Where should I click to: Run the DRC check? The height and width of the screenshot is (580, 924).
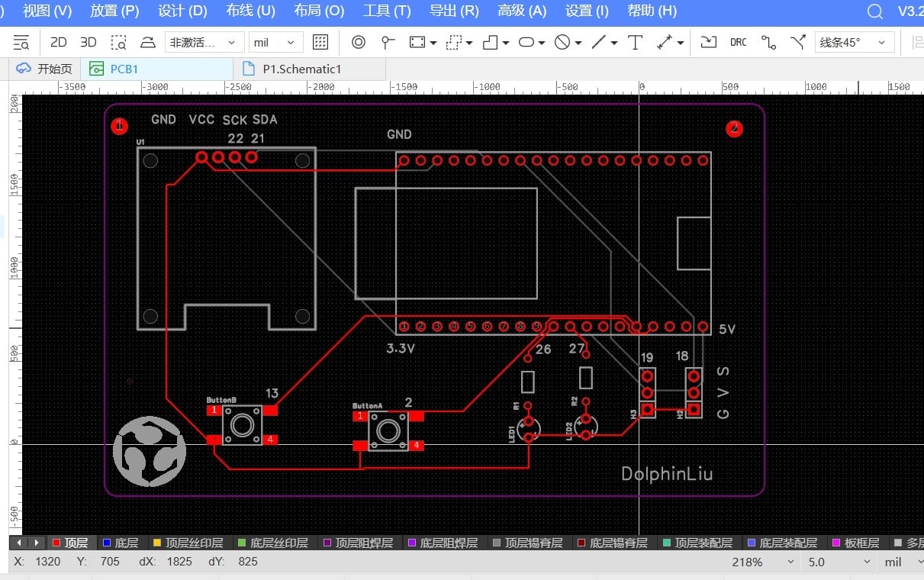738,43
